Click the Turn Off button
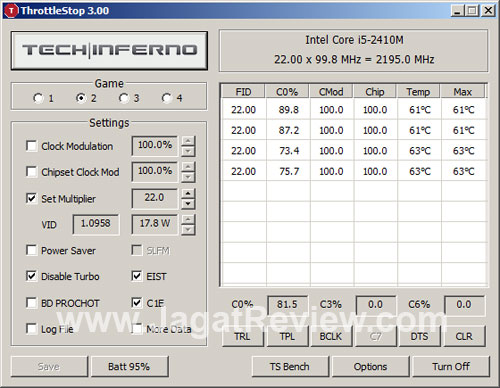The width and height of the screenshot is (500, 388). pos(451,367)
